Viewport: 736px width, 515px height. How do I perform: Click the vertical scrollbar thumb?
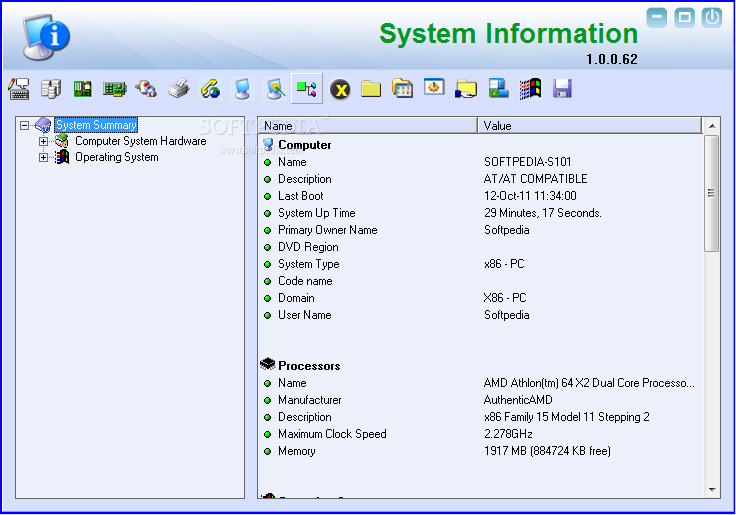coord(712,193)
